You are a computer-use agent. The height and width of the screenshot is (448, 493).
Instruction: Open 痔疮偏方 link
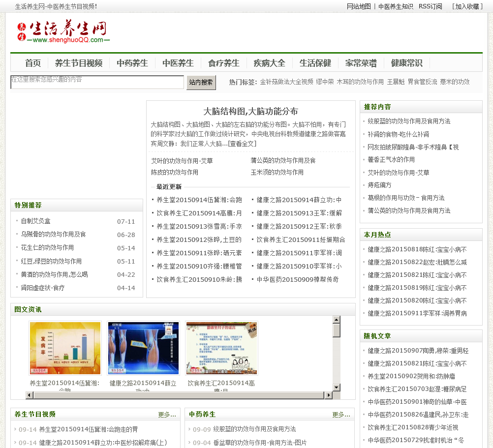pos(379,185)
